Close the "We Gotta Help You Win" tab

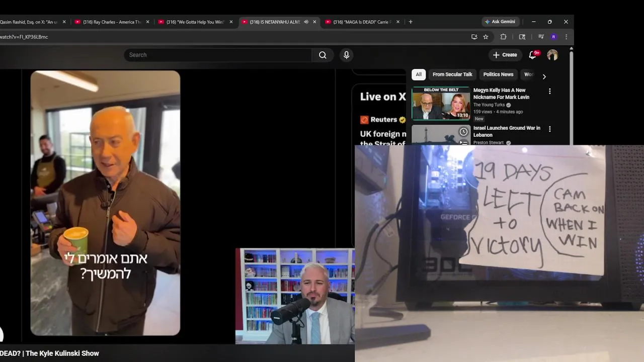coord(231,22)
